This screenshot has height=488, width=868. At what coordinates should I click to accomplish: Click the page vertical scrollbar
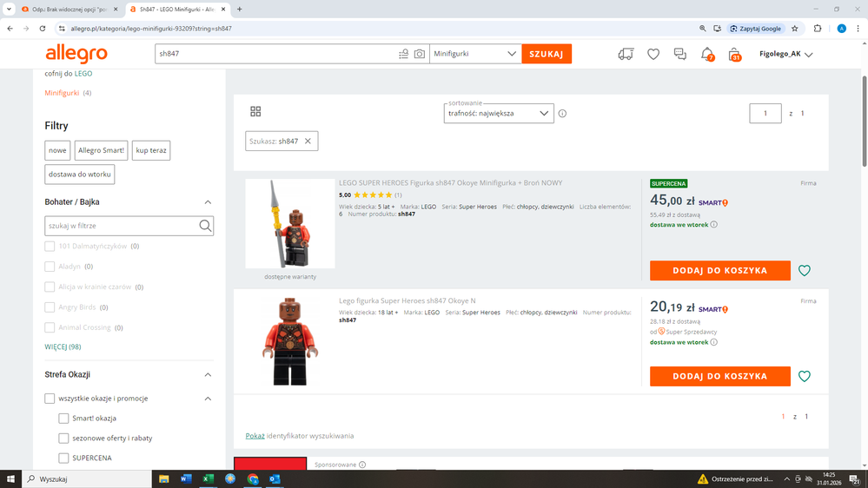pos(865,122)
